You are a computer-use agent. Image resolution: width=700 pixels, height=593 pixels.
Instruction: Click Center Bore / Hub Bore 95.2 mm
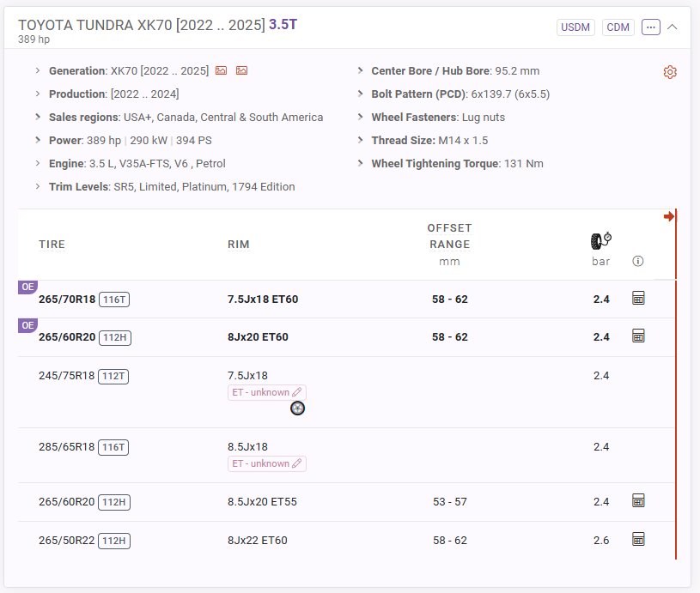pos(455,71)
